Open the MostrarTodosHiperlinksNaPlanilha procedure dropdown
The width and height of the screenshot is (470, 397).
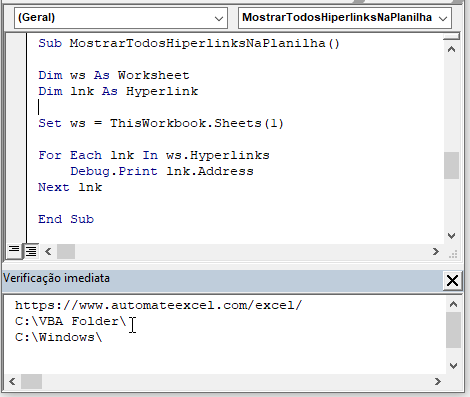tap(345, 18)
